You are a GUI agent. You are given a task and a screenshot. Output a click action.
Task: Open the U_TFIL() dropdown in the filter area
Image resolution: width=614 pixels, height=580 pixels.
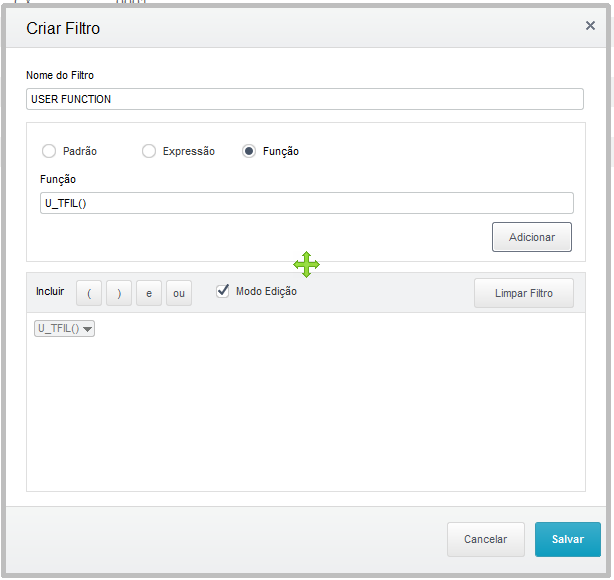65,329
